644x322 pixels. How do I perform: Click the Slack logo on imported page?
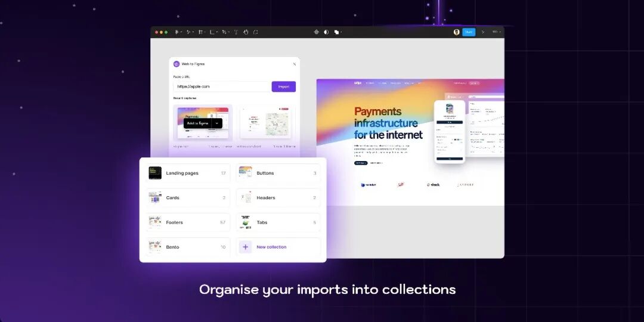tap(433, 185)
